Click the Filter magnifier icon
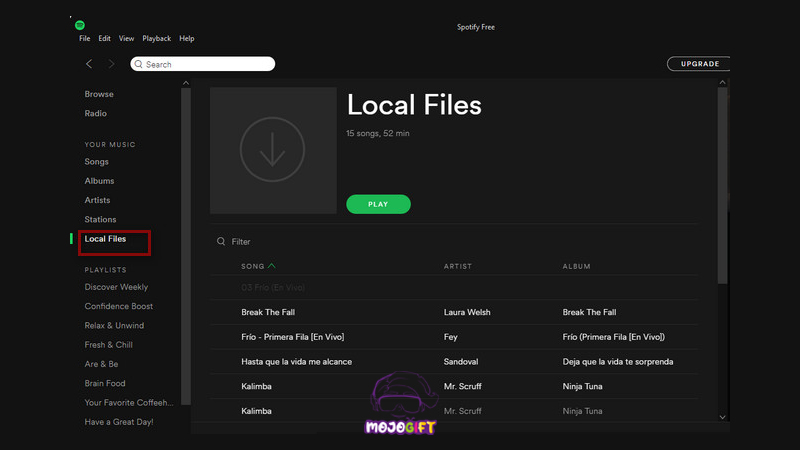 (x=221, y=241)
